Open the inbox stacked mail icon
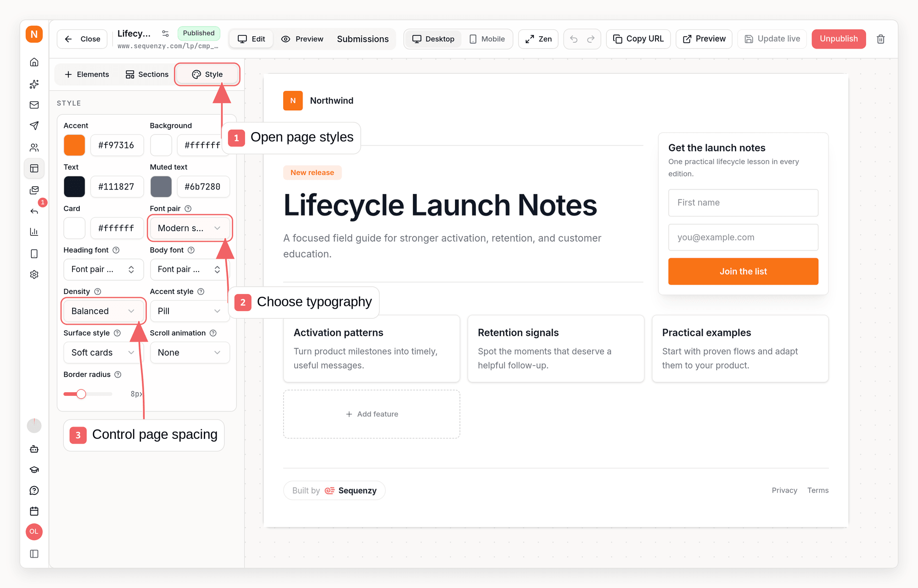 pos(34,190)
